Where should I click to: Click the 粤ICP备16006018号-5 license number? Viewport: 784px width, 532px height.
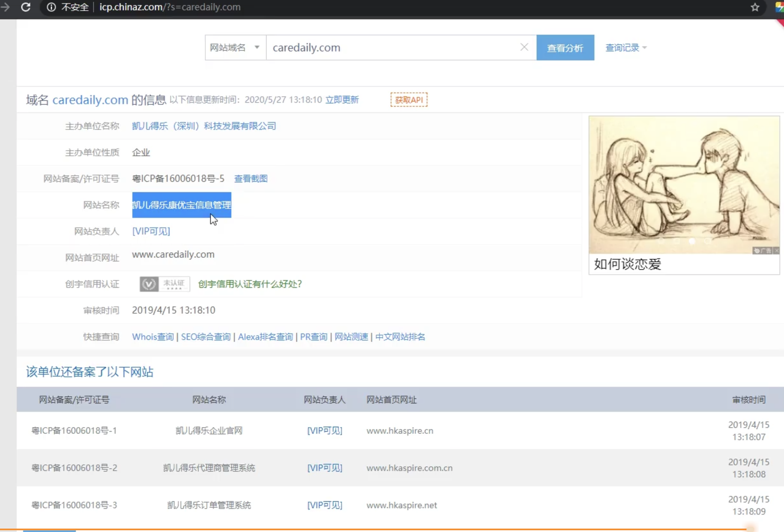point(178,179)
